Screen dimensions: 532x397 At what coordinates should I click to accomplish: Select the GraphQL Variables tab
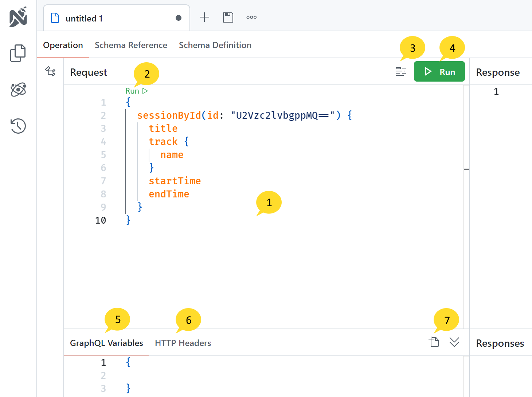click(106, 343)
